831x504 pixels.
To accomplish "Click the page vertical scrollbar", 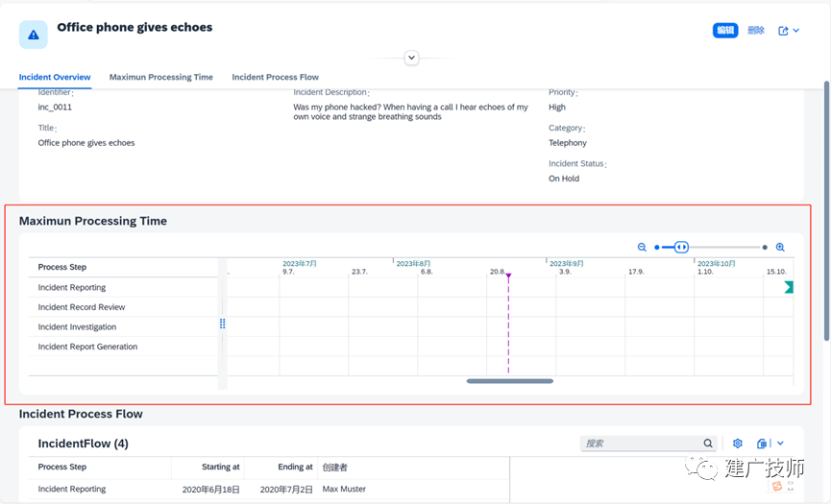I will pyautogui.click(x=826, y=210).
